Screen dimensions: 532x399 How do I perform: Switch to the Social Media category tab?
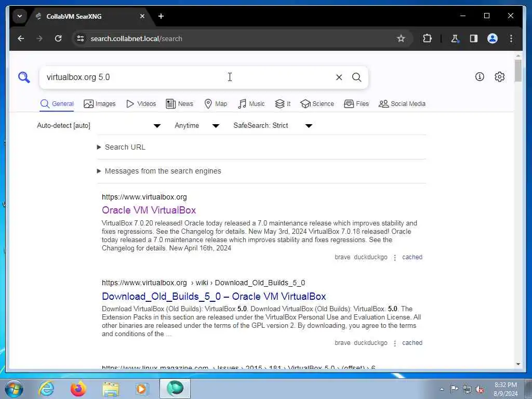(402, 104)
